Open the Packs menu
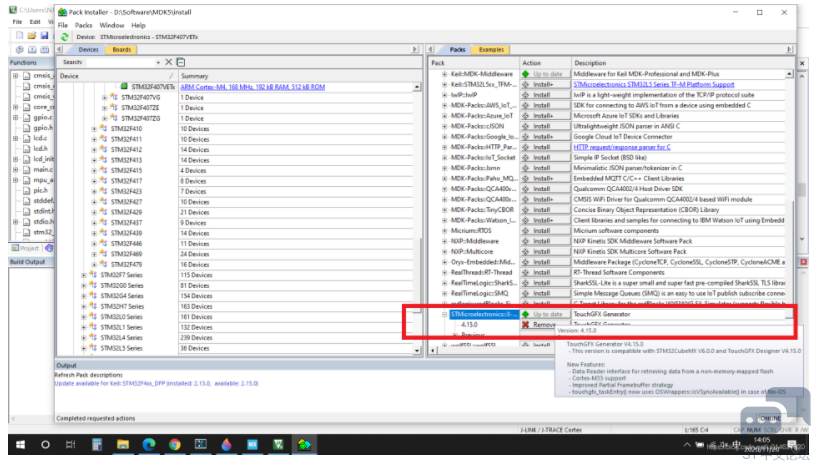This screenshot has width=819, height=470. pos(84,25)
